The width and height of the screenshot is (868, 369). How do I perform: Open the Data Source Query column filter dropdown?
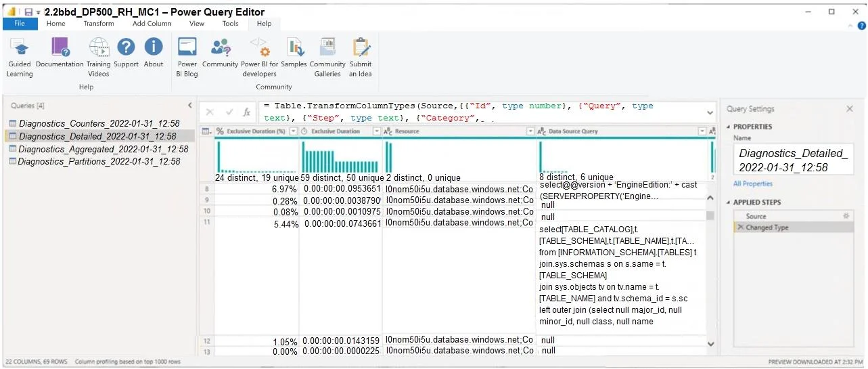point(702,131)
